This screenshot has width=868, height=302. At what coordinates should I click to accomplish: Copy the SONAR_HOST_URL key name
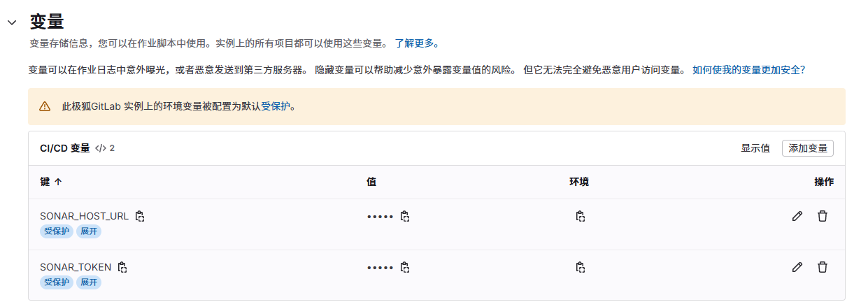click(140, 216)
